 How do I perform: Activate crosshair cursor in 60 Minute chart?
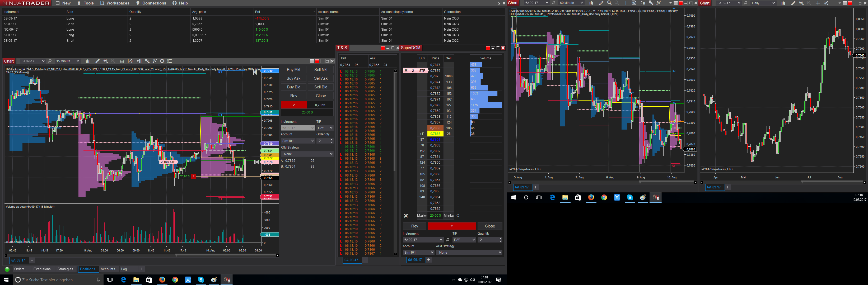click(626, 3)
